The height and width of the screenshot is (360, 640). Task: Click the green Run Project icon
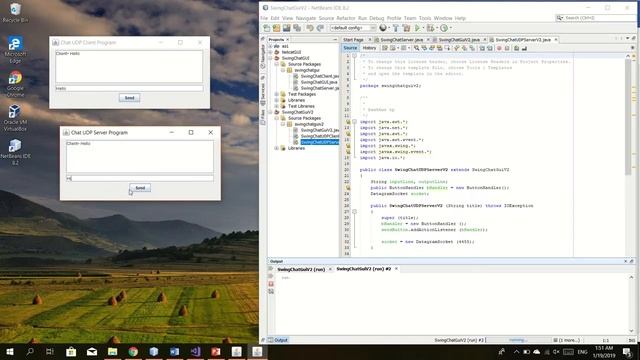pyautogui.click(x=417, y=28)
